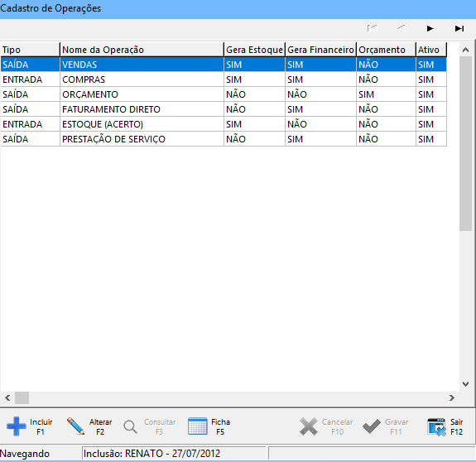Click the Consultar magnifier icon
Viewport: 476px width, 462px height.
pos(131,426)
